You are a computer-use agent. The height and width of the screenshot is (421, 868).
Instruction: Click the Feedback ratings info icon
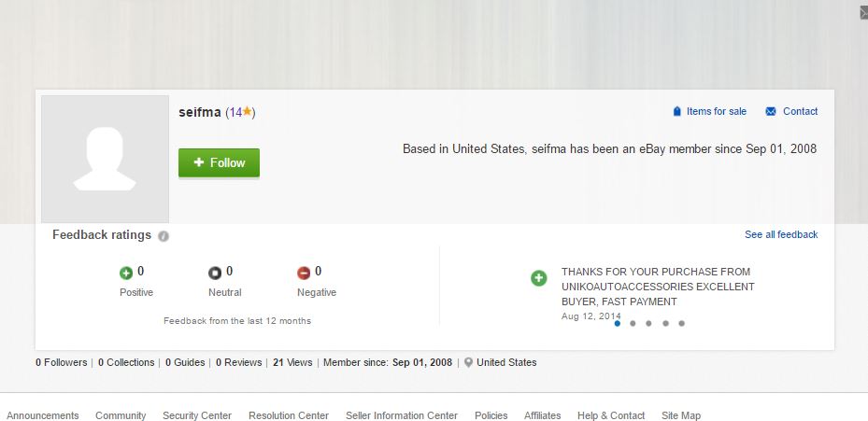point(164,236)
